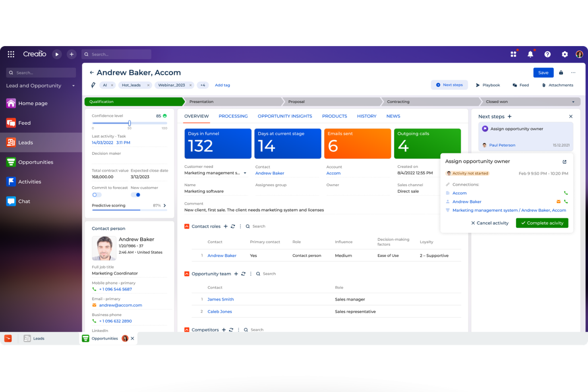Open Customer need dropdown
The width and height of the screenshot is (588, 392).
point(245,173)
